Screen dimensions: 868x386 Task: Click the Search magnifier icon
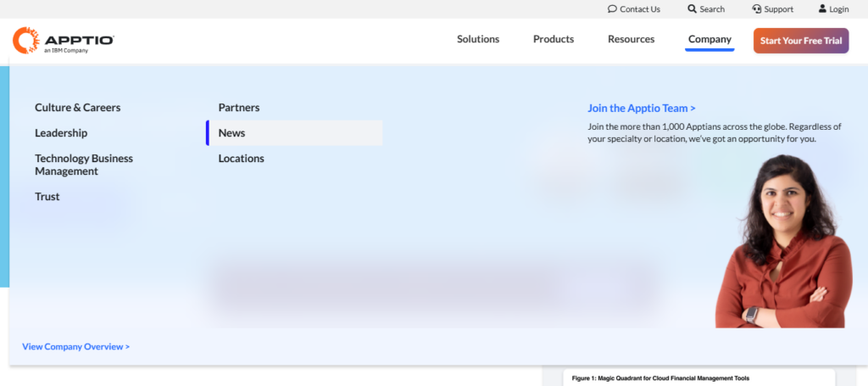692,8
